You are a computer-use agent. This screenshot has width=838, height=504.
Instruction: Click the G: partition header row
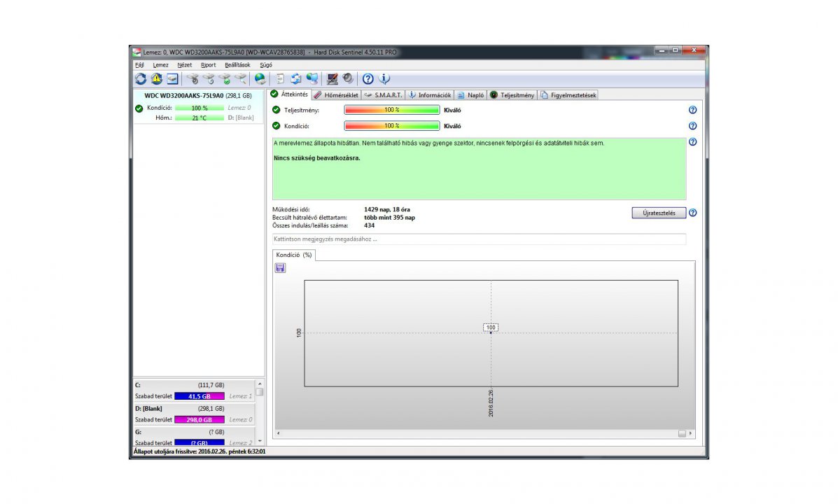click(195, 432)
